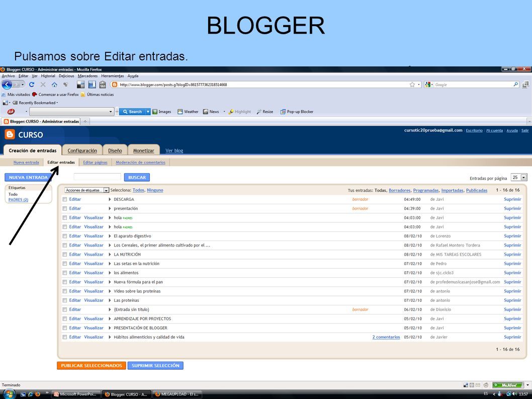
Task: Click the stop loading X icon
Action: point(43,85)
